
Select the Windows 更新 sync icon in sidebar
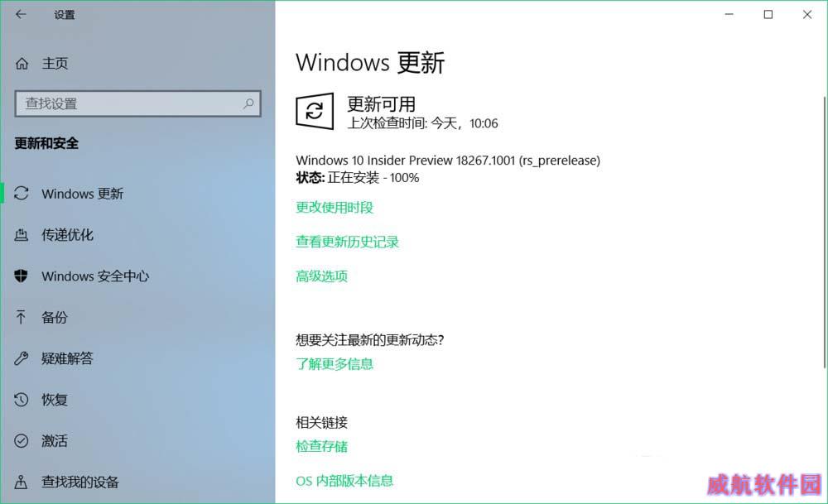click(x=22, y=193)
